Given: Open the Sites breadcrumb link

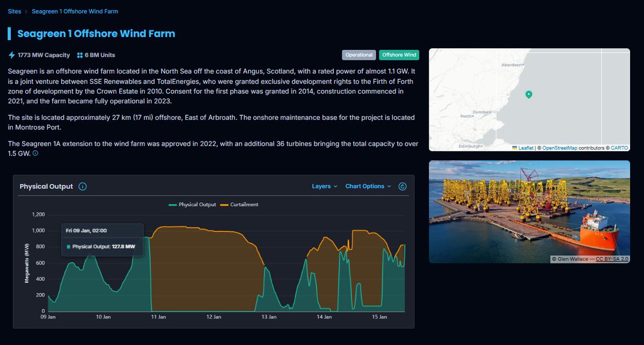Looking at the screenshot, I should 14,11.
